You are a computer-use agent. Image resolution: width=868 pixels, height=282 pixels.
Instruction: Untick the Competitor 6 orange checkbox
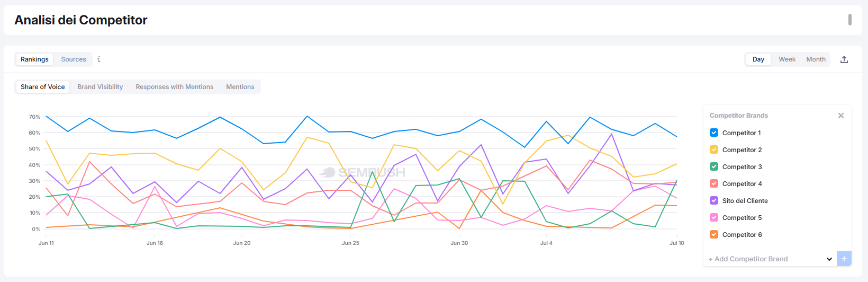(714, 234)
